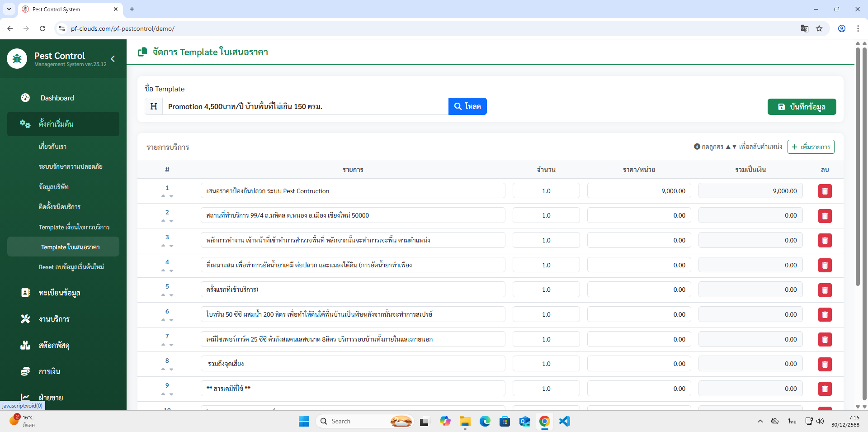The width and height of the screenshot is (868, 432).
Task: Click the Template name input field
Action: [x=305, y=106]
